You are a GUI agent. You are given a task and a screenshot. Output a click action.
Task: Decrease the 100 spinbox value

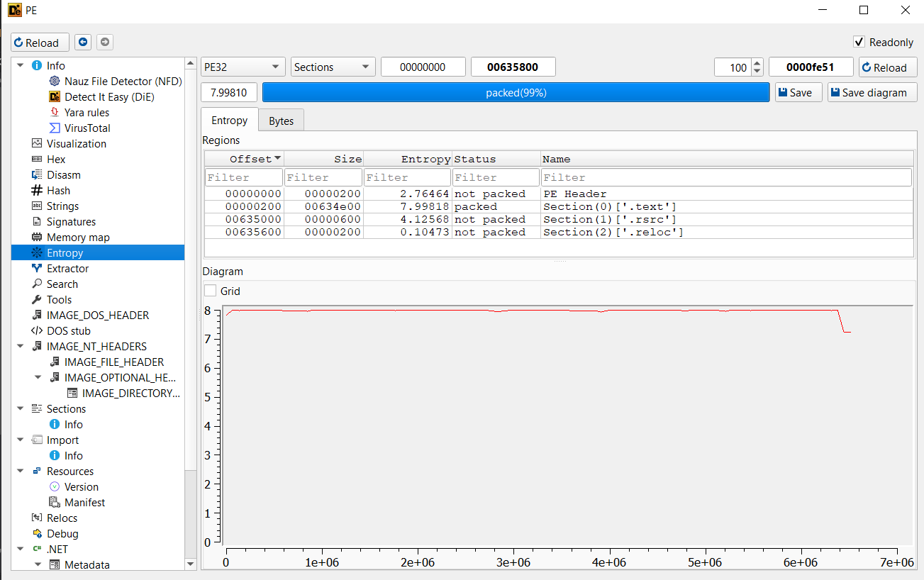click(757, 72)
